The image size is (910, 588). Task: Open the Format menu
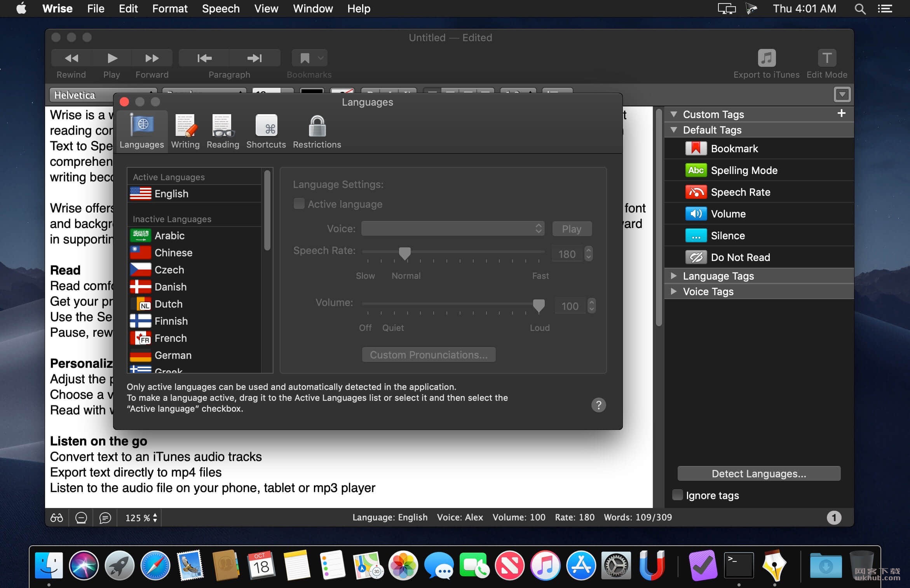[x=170, y=9]
